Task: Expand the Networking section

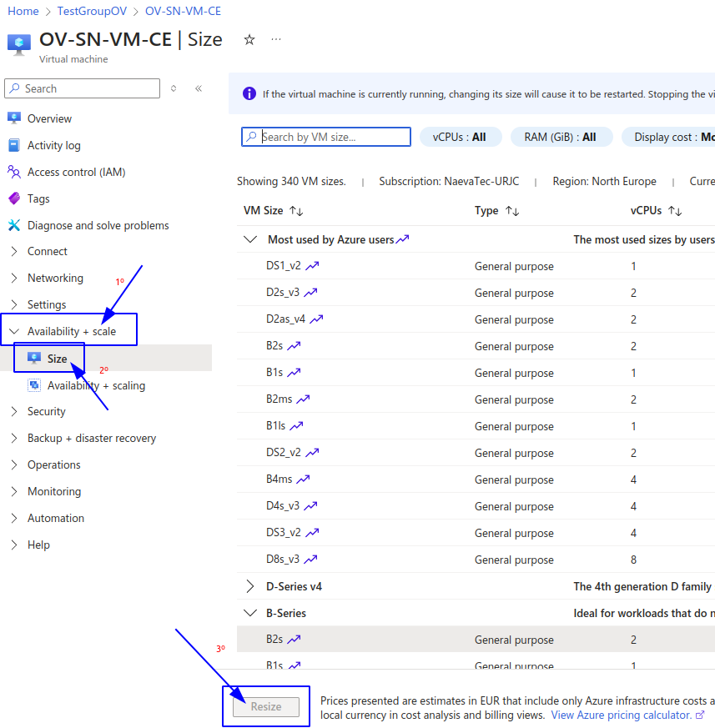Action: 55,278
